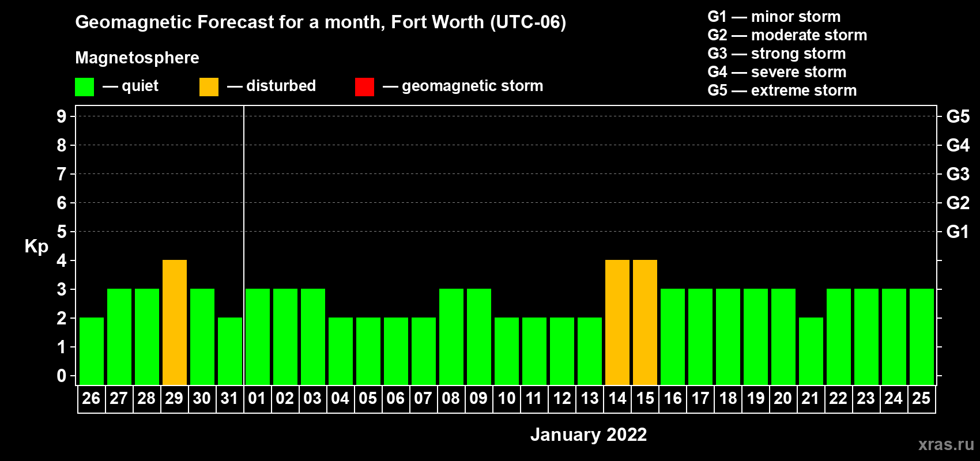
Task: Click the January 2022 month label
Action: 589,434
